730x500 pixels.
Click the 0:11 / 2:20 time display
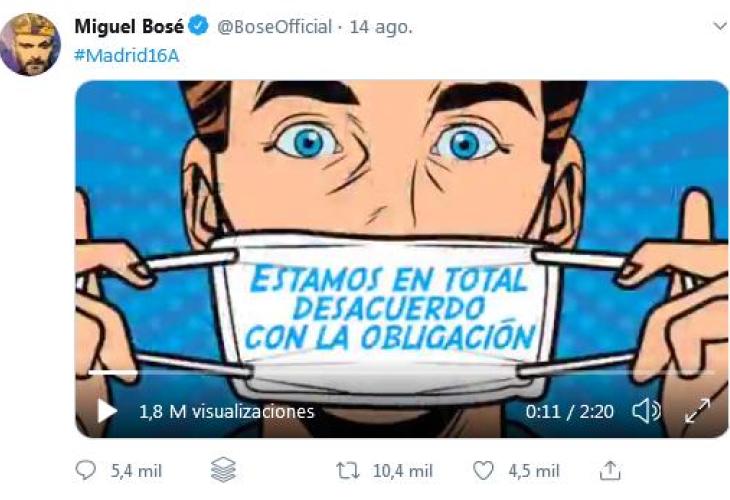(x=569, y=412)
